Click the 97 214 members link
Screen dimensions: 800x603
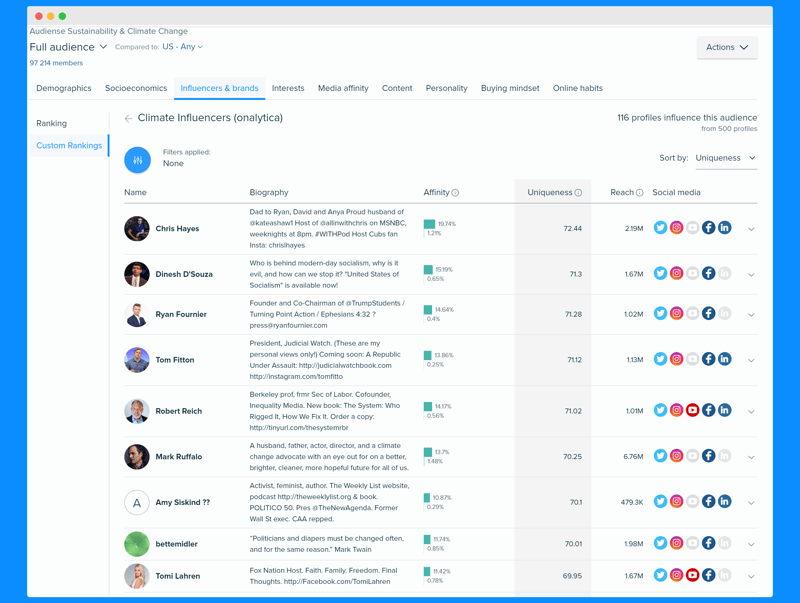click(56, 63)
